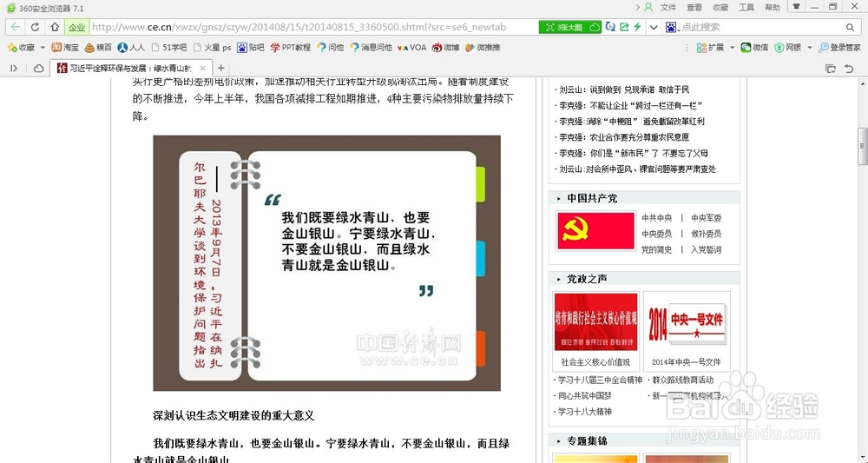Viewport: 868px width, 463px height.
Task: Click the cloud tabs icon in tab bar
Action: [38, 68]
